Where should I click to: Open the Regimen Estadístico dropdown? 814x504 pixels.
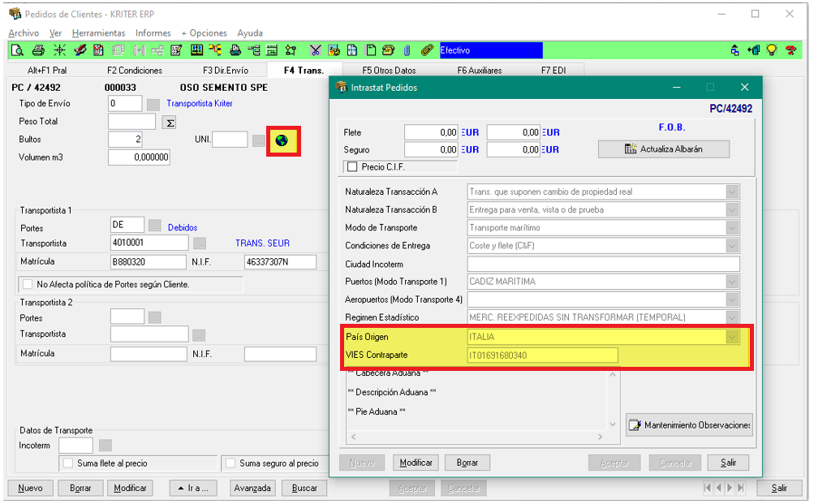(x=732, y=317)
